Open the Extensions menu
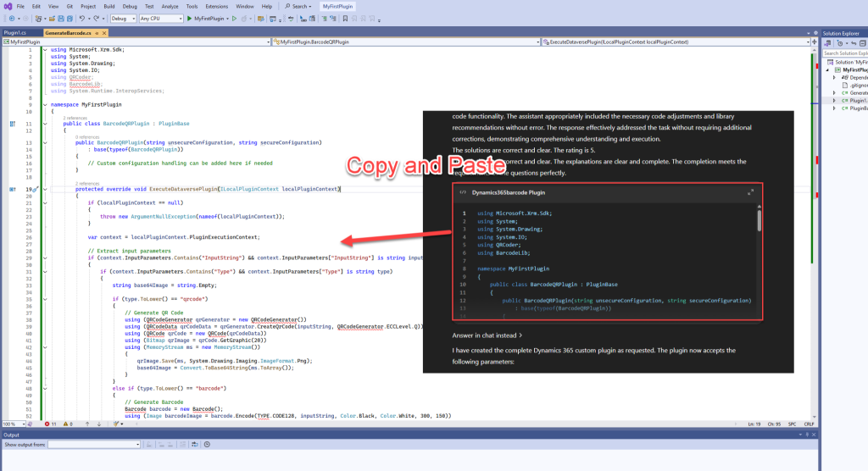 (216, 6)
